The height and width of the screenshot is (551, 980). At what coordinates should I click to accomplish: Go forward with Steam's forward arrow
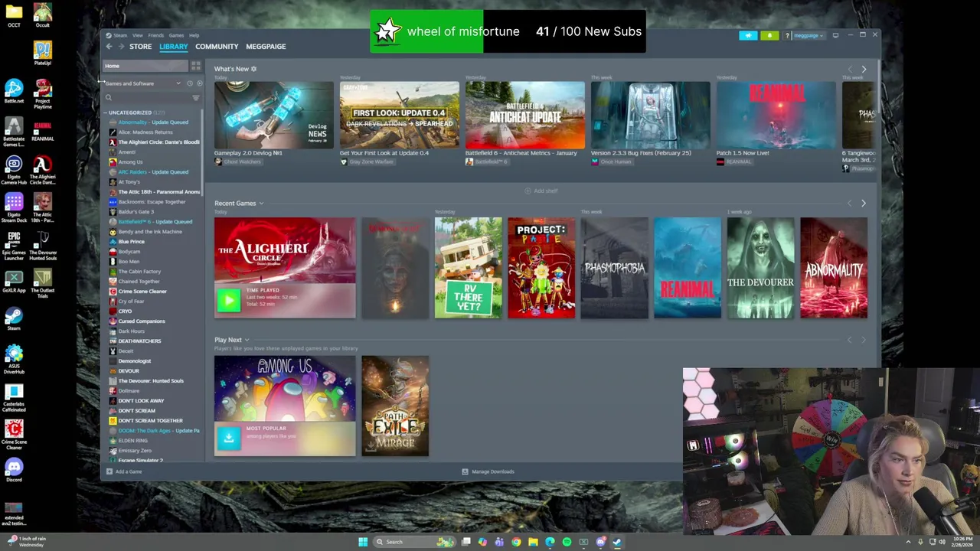(x=121, y=47)
